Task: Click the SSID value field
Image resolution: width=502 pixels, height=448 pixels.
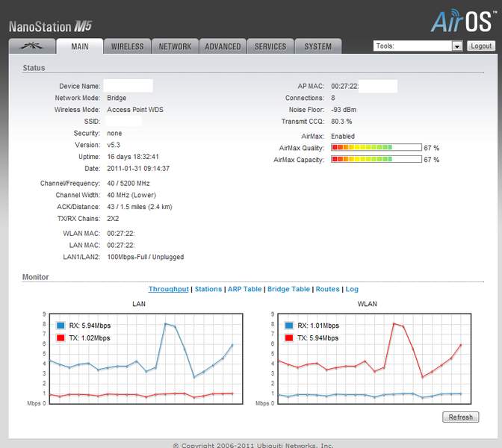Action: (x=123, y=121)
